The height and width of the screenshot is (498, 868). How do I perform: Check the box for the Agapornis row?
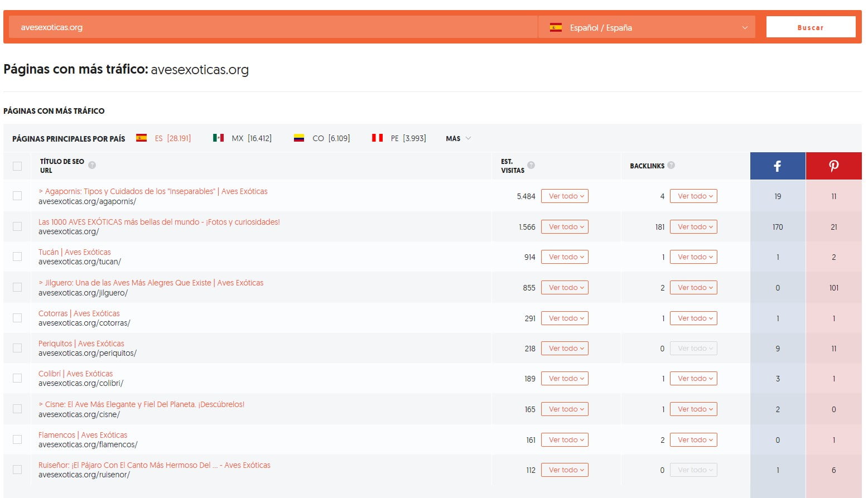point(17,196)
